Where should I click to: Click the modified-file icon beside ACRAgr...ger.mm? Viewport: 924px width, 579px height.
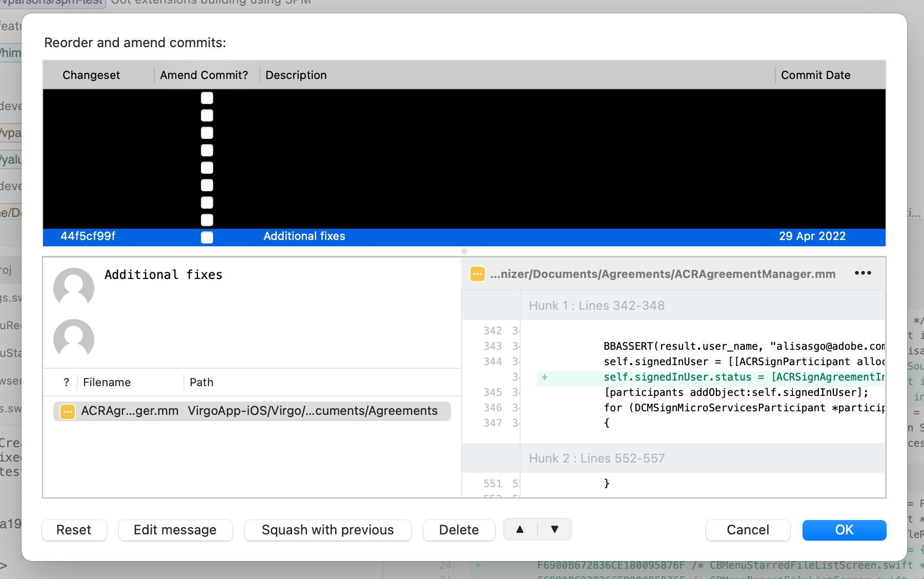point(68,411)
